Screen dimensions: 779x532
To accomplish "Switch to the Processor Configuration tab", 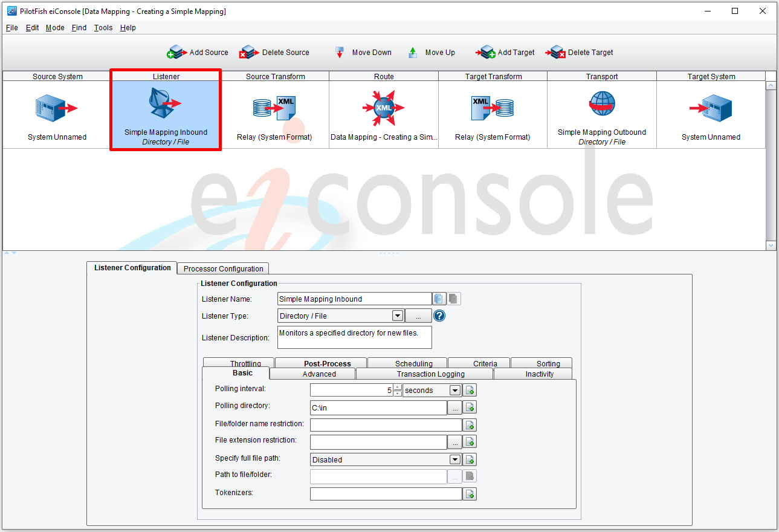I will point(224,268).
